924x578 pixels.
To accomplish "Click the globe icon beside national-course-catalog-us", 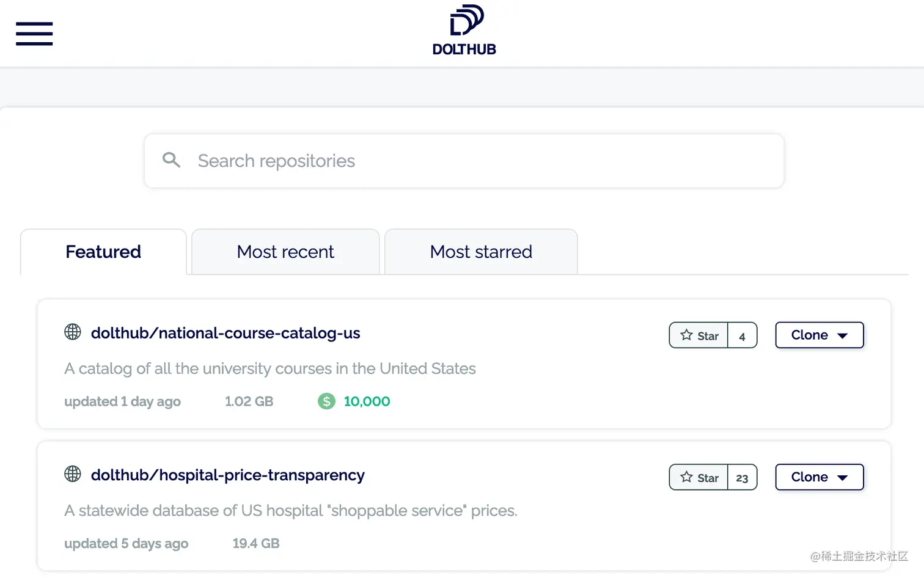I will (x=72, y=332).
